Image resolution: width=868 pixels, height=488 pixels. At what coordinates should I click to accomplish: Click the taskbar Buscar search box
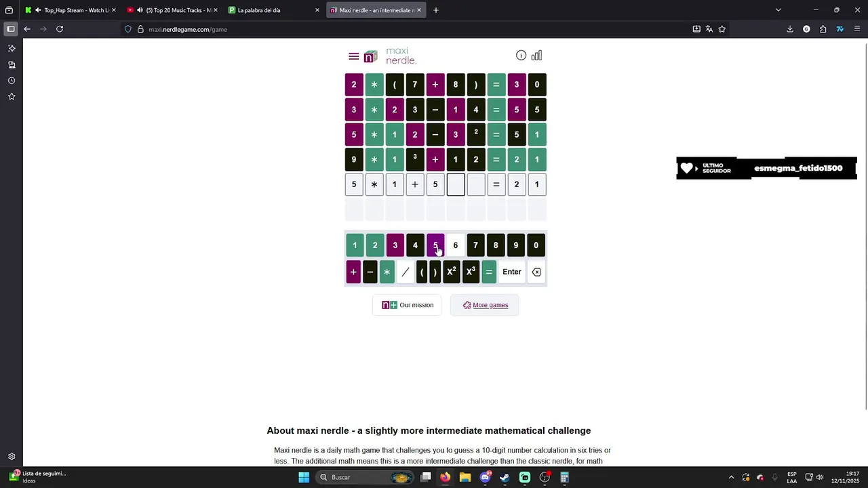tap(366, 477)
